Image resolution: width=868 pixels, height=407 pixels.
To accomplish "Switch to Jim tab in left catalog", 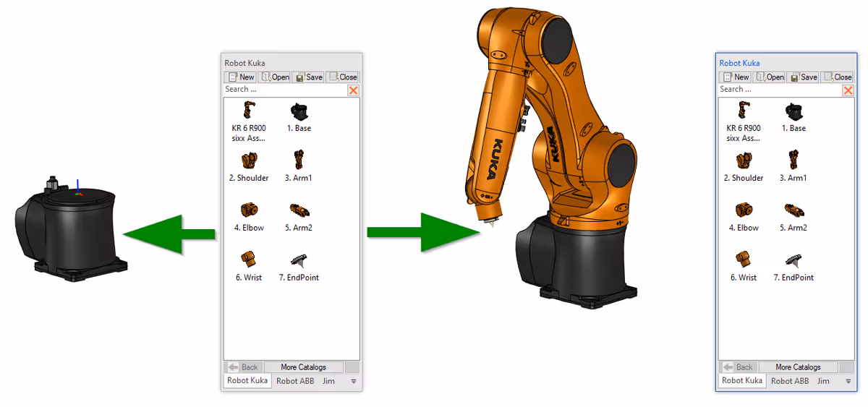I will [328, 381].
